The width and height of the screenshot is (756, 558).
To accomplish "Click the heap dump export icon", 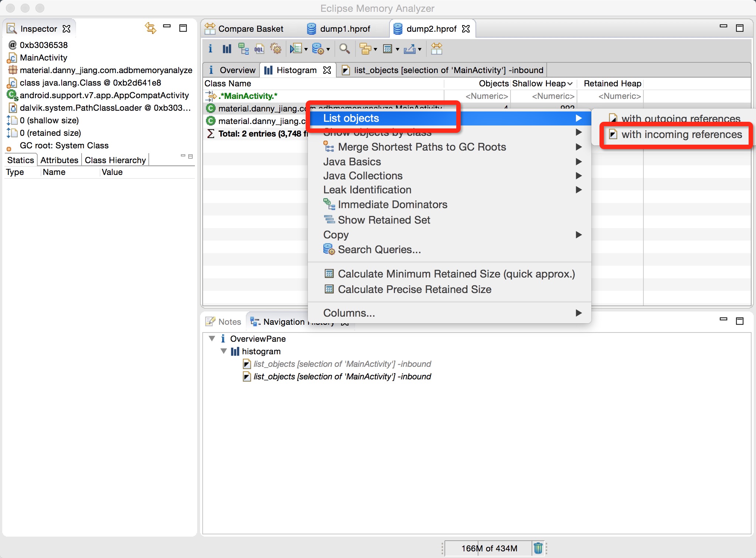I will (x=409, y=49).
